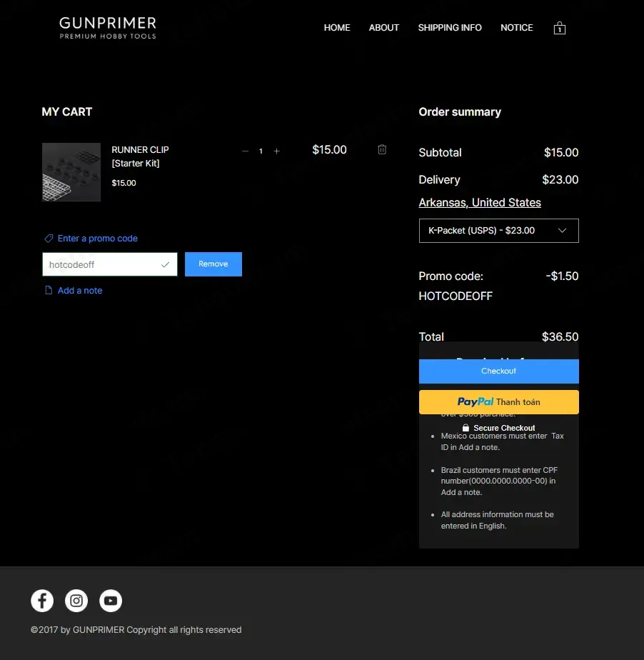Delete Runner Clip with trash icon
Viewport: 644px width, 660px height.
point(382,149)
